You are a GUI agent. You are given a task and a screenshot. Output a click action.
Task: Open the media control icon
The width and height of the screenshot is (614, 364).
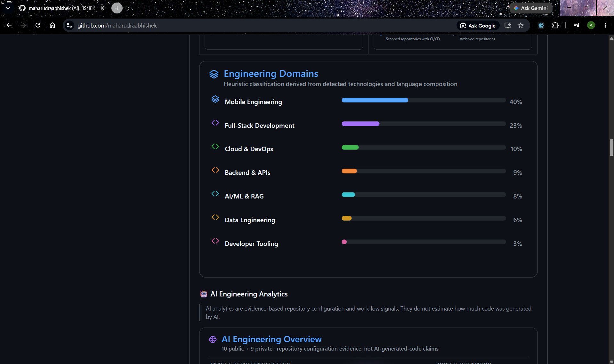coord(577,25)
